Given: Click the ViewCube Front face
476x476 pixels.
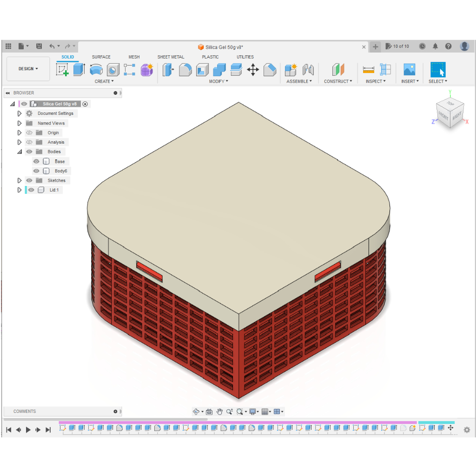Looking at the screenshot, I should coord(444,117).
